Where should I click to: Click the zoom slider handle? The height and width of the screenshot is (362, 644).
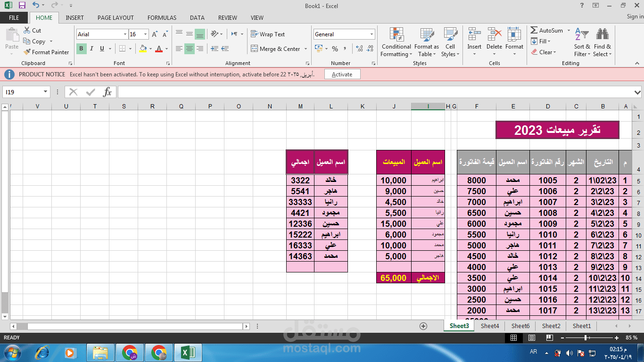tap(586, 338)
